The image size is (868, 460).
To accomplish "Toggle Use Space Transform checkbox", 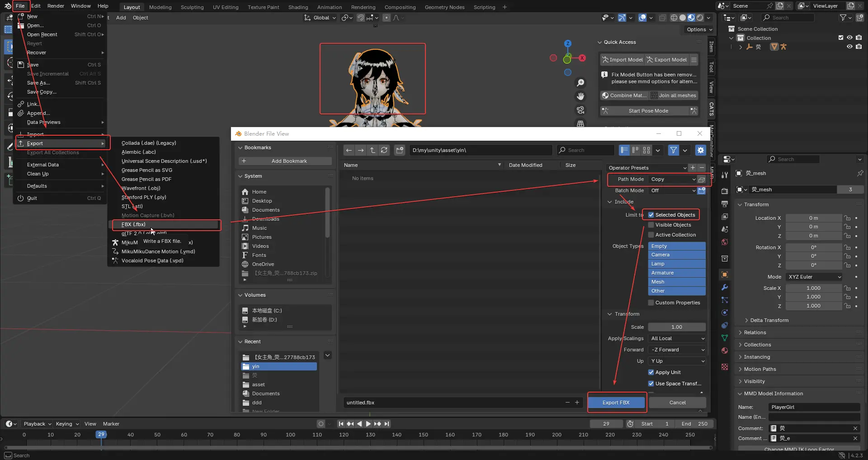I will coord(651,384).
